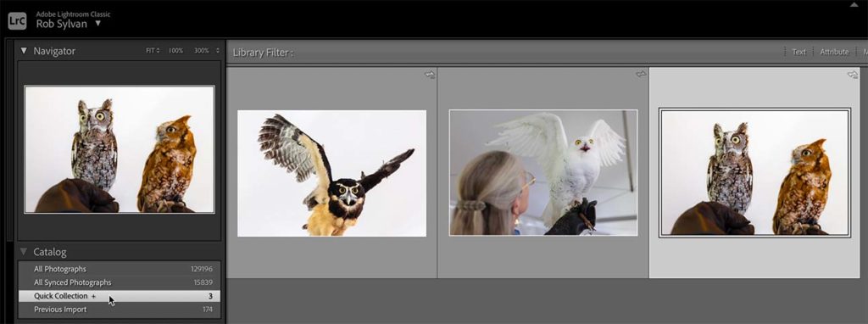Image resolution: width=868 pixels, height=324 pixels.
Task: Click sync badge icon on spectacled owl thumbnail
Action: click(430, 75)
